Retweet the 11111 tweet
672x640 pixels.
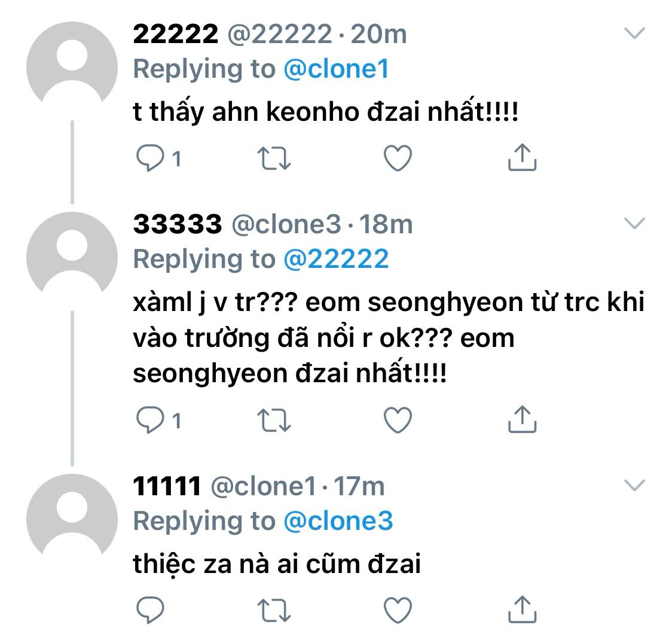coord(274,609)
